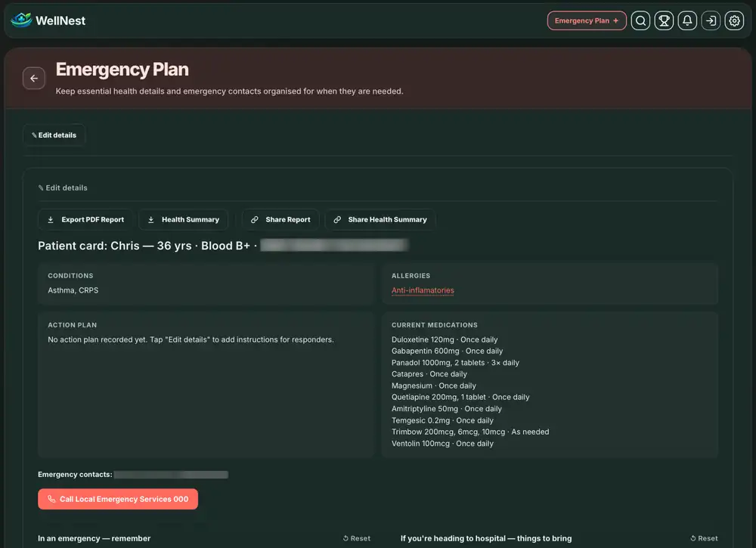Select the Quetiapine 200mg medication line

pos(460,397)
